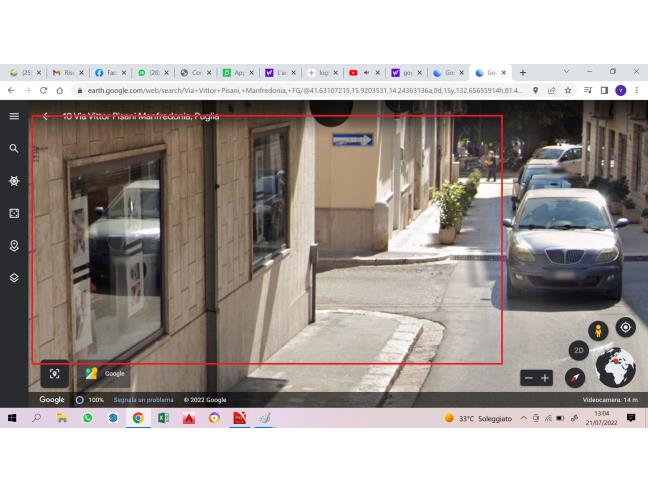This screenshot has height=492, width=648.
Task: Open Windows taskbar search
Action: click(x=36, y=418)
